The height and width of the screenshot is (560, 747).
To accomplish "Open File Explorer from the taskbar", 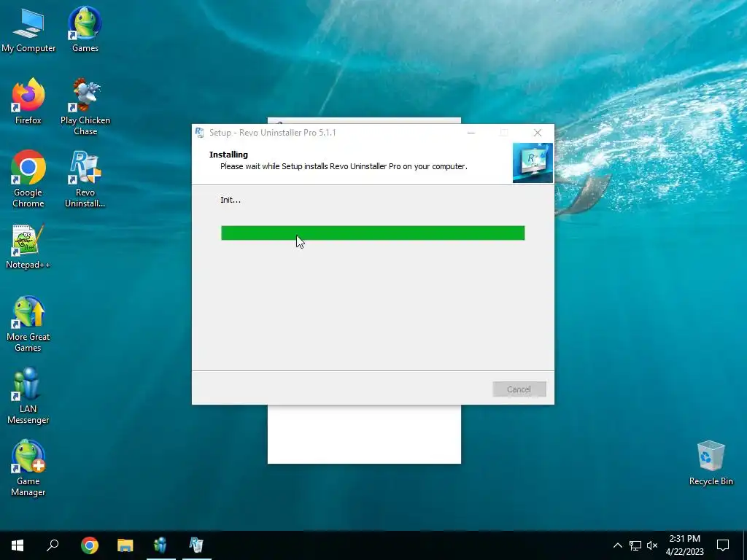I will [125, 545].
